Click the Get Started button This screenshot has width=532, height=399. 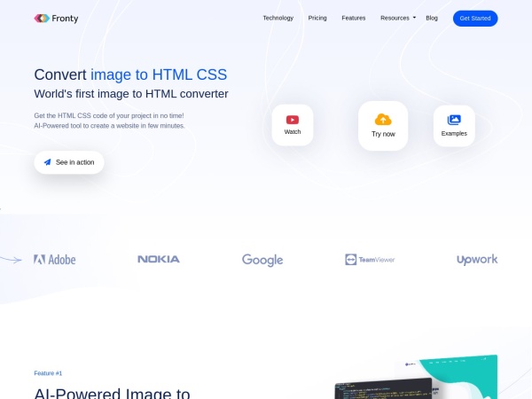[475, 19]
